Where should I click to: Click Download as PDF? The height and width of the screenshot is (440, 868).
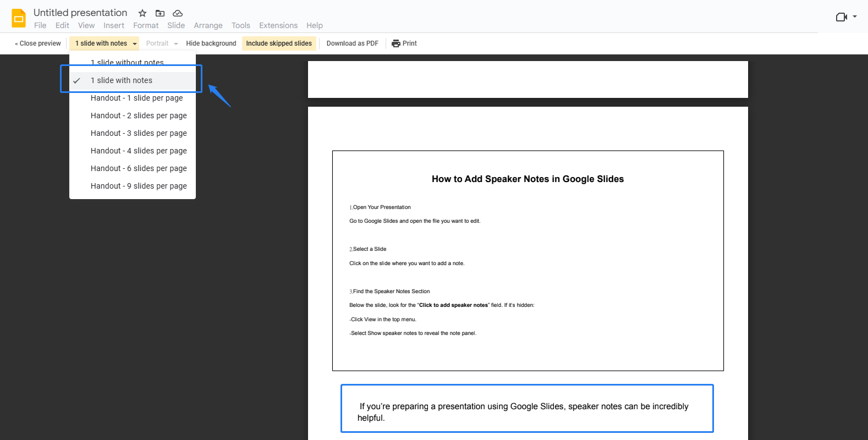(x=353, y=43)
